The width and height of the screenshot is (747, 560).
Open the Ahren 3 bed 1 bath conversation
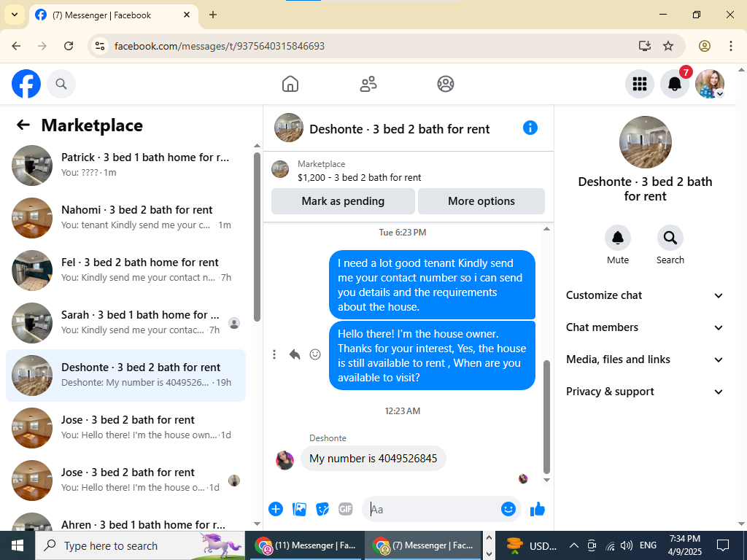coord(125,522)
